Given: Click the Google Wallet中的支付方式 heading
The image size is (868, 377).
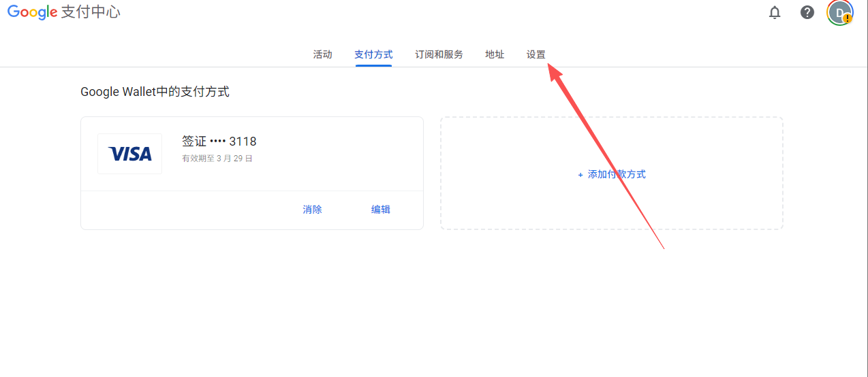Looking at the screenshot, I should pos(155,92).
